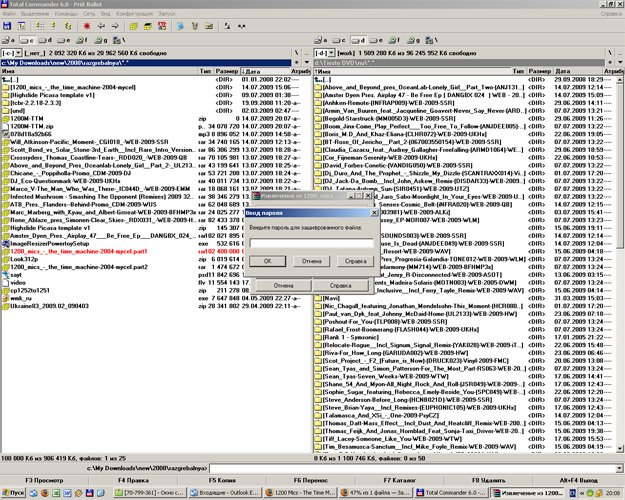Switch to brief file list view icon
The width and height of the screenshot is (625, 500).
click(39, 26)
